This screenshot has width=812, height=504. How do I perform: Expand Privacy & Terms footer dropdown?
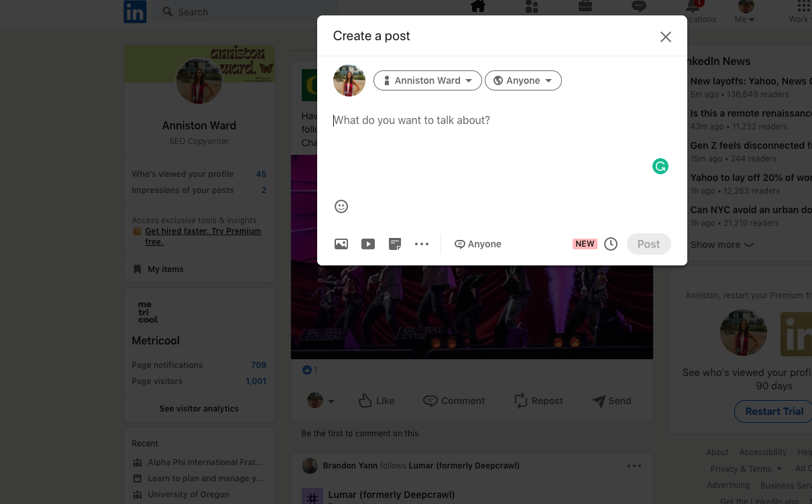point(746,469)
